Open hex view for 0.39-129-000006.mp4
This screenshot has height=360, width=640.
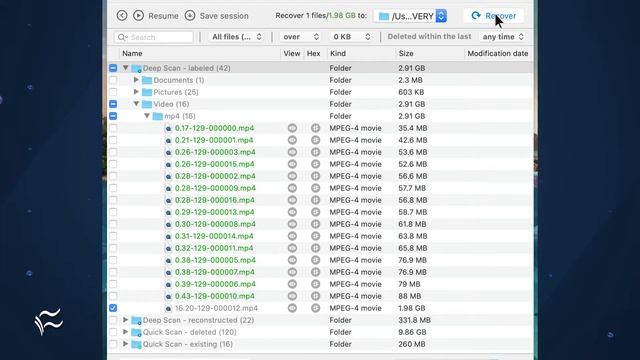pos(316,284)
